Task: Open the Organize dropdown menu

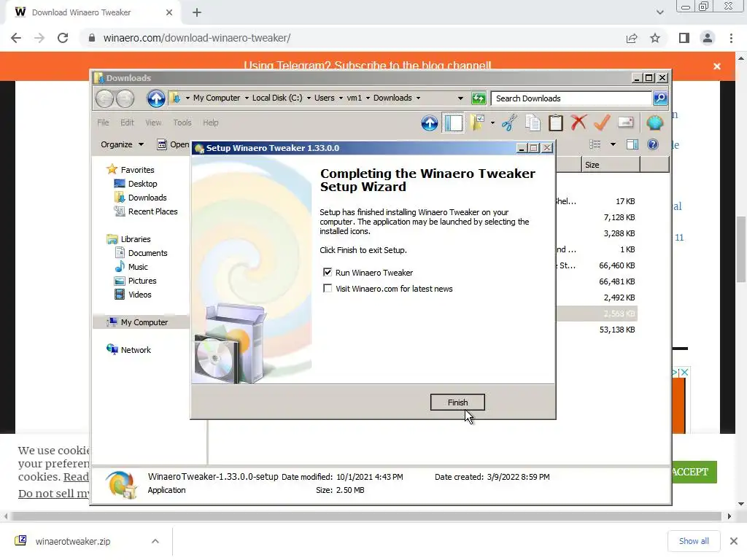Action: tap(122, 144)
